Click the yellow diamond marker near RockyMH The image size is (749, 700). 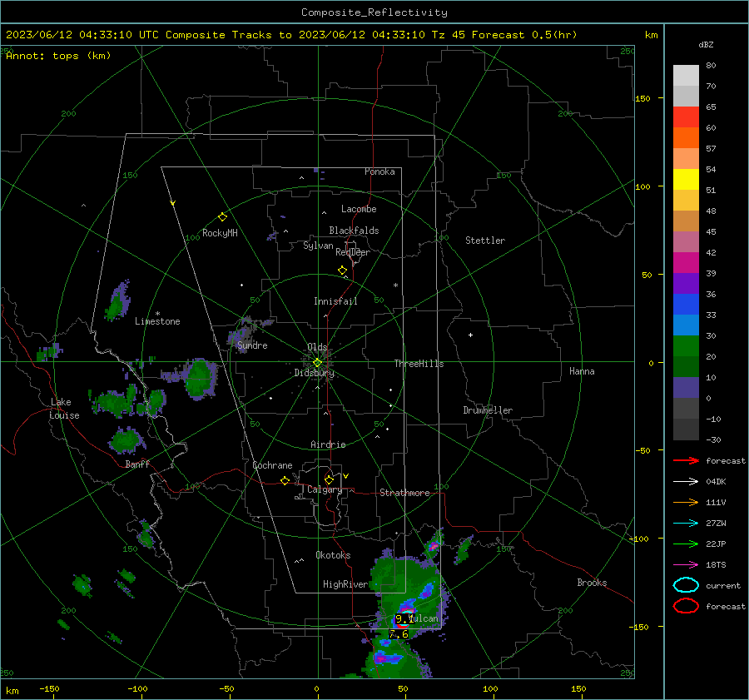tap(222, 217)
